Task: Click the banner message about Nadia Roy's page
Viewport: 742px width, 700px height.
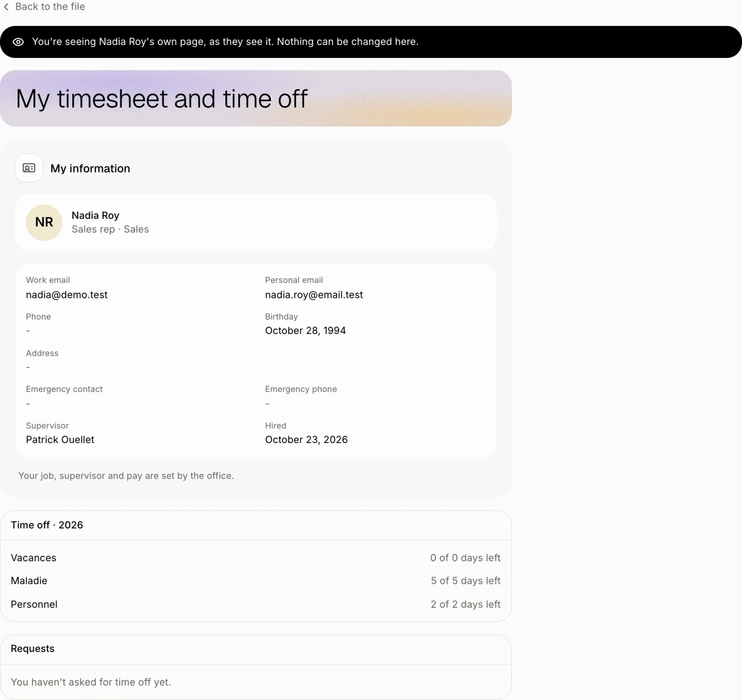Action: (225, 42)
